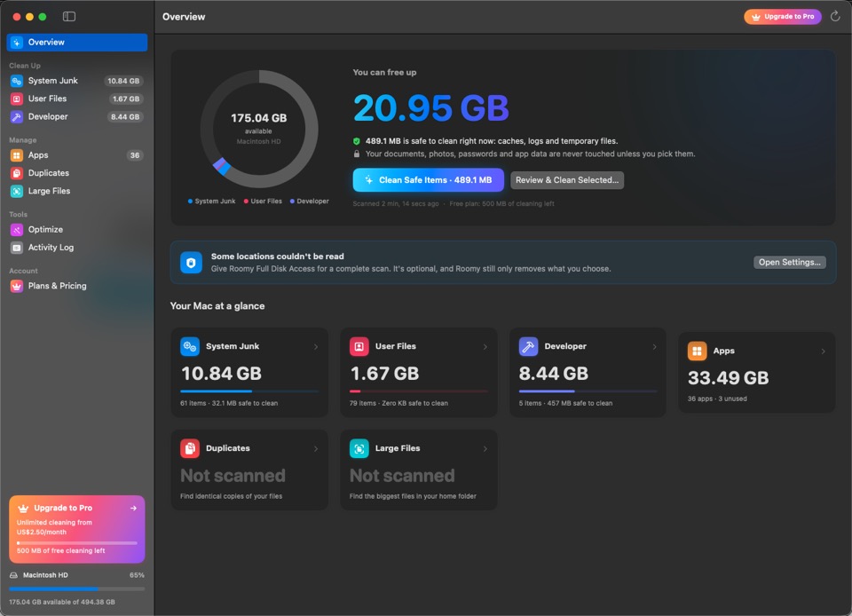The image size is (852, 616).
Task: Expand the Duplicates card chevron
Action: tap(316, 449)
